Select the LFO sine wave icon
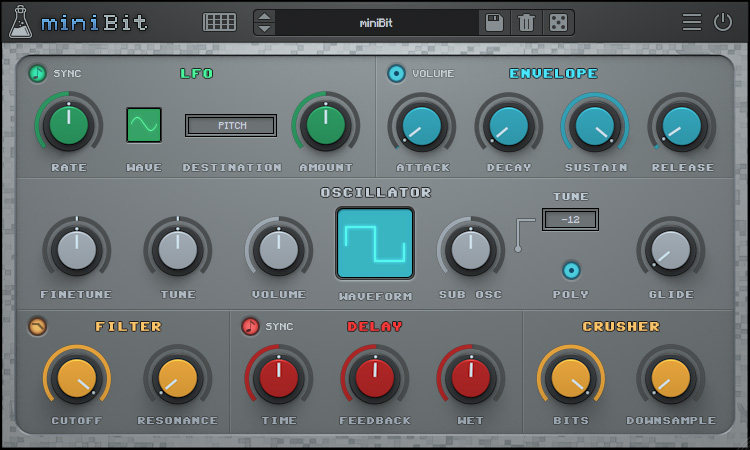Image resolution: width=750 pixels, height=450 pixels. tap(143, 125)
